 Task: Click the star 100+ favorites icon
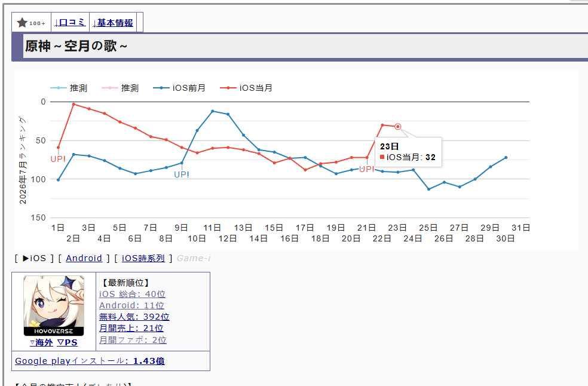[31, 23]
